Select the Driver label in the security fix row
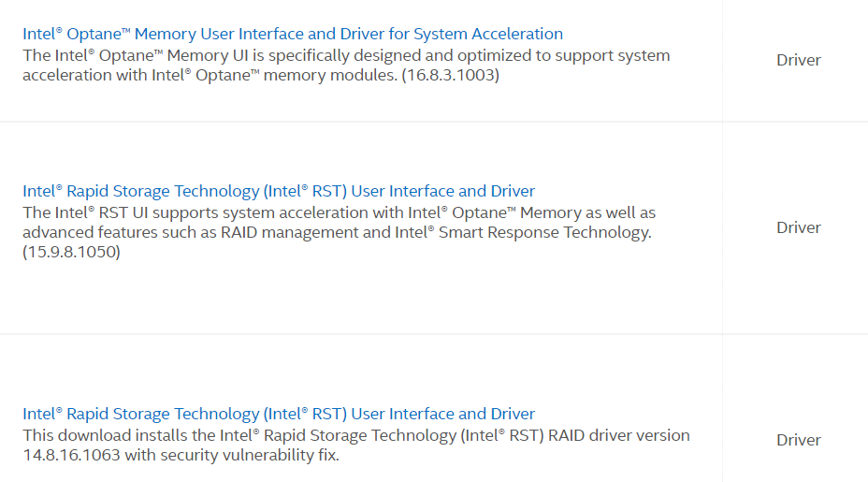This screenshot has height=482, width=868. [798, 440]
